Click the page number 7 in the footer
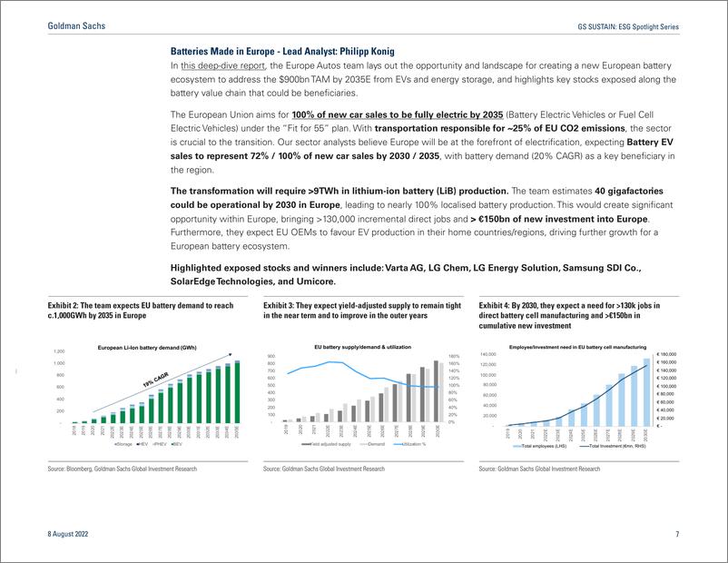 (677, 534)
